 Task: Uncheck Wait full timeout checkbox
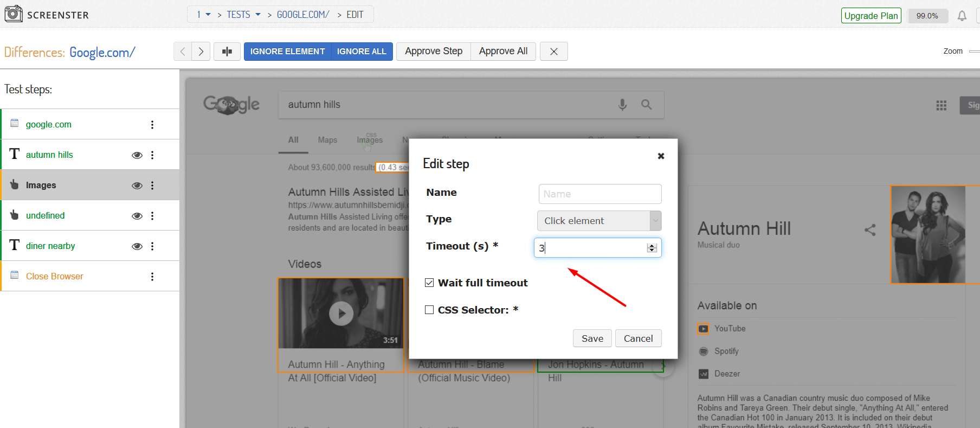(429, 283)
